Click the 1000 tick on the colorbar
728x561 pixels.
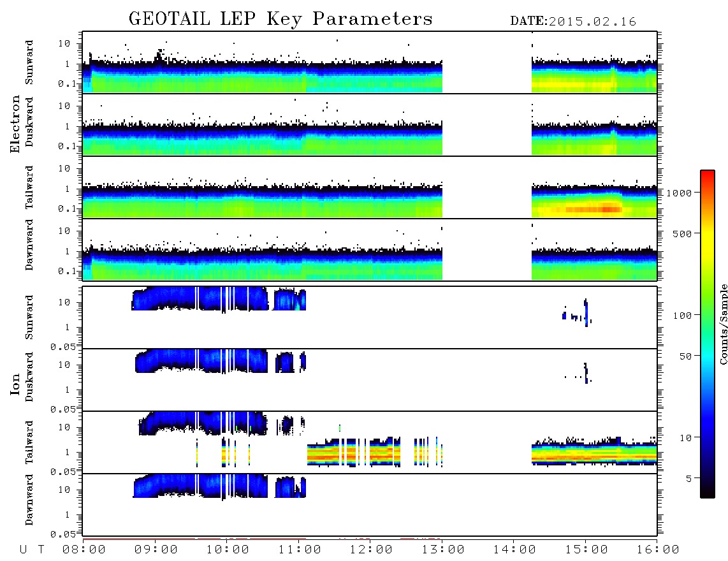click(680, 193)
